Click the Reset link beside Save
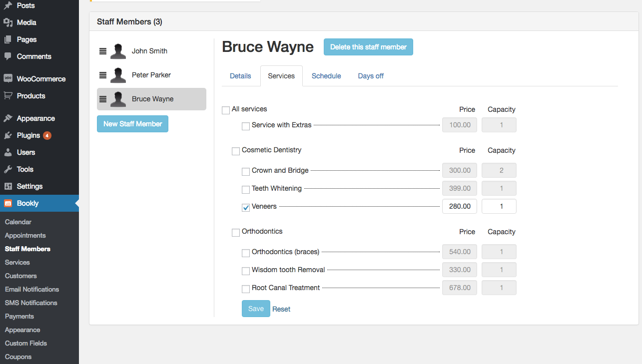This screenshot has height=364, width=642. 281,309
